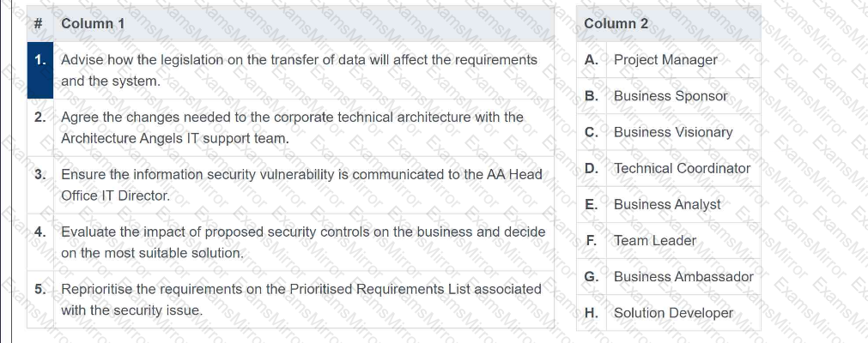Select option D Technical Coordinator

682,168
